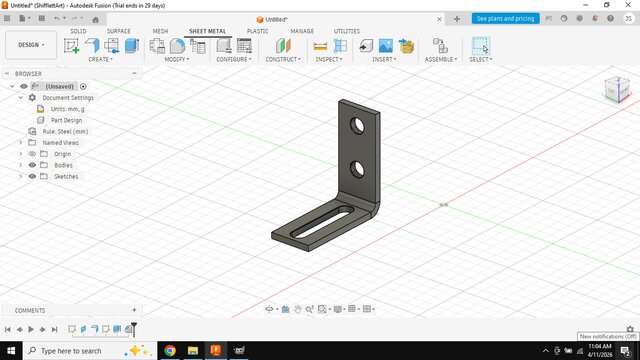Screen dimensions: 640x360
Task: Expand the Sketches folder
Action: 20,176
